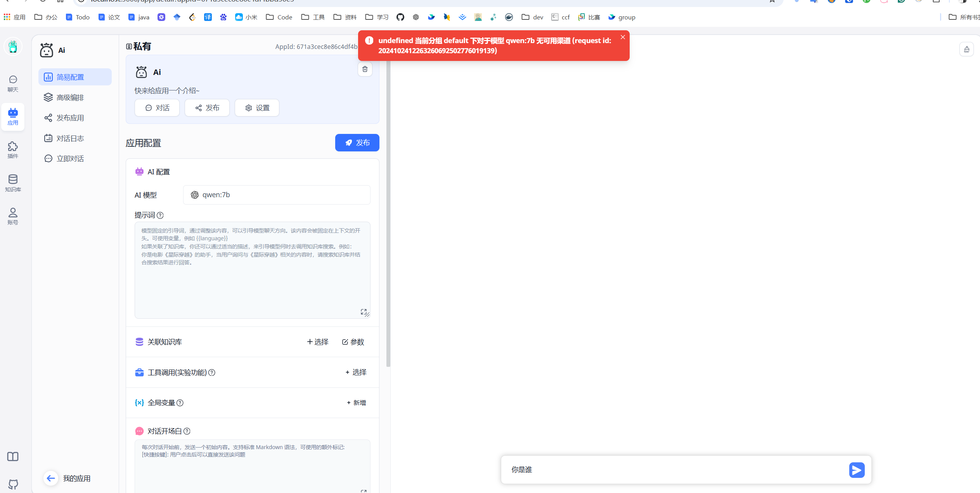Open the Knowledge base (知识库) sidebar section
This screenshot has width=980, height=493.
(x=13, y=183)
